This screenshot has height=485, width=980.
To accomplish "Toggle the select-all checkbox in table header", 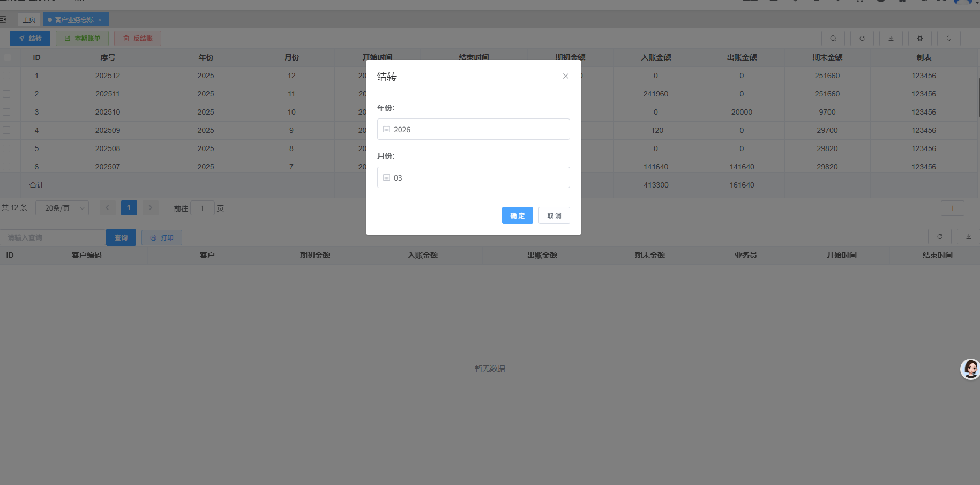I will (8, 57).
